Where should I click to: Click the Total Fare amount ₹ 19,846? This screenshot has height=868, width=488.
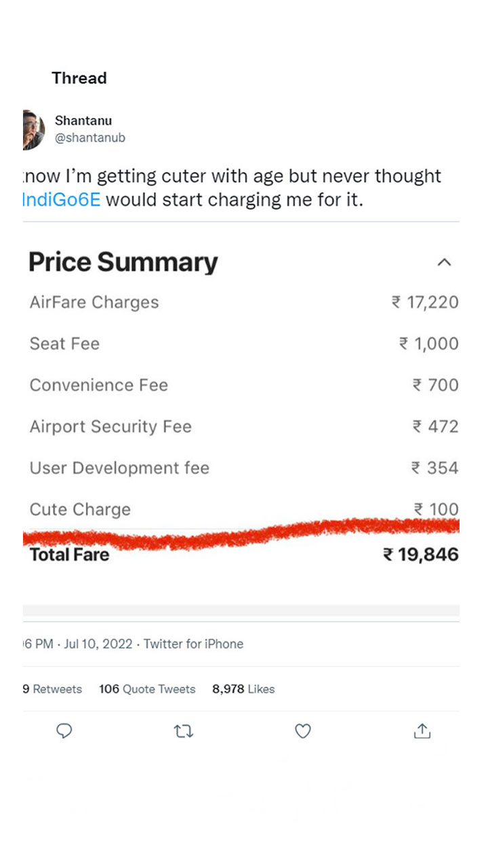point(421,555)
